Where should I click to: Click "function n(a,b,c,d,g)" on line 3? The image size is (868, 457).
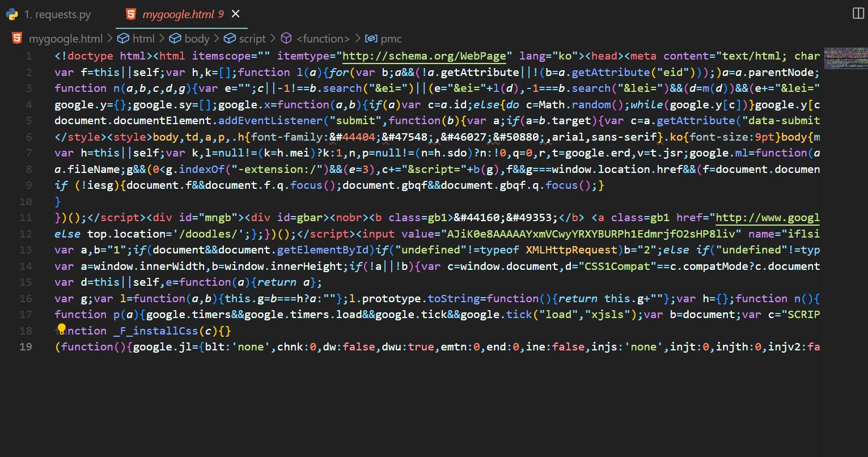(x=123, y=88)
